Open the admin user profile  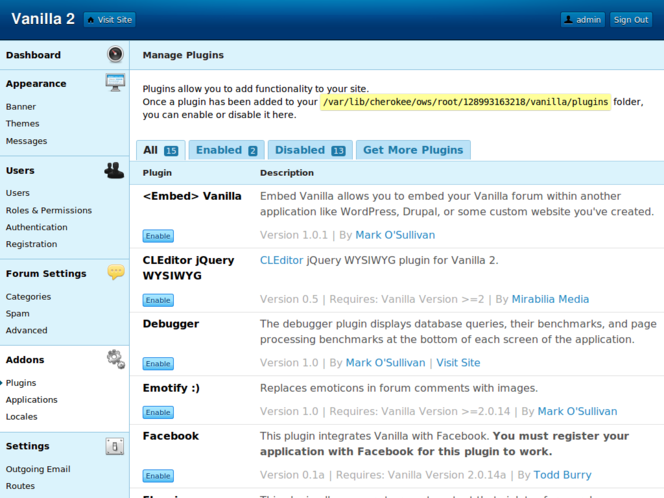[583, 19]
